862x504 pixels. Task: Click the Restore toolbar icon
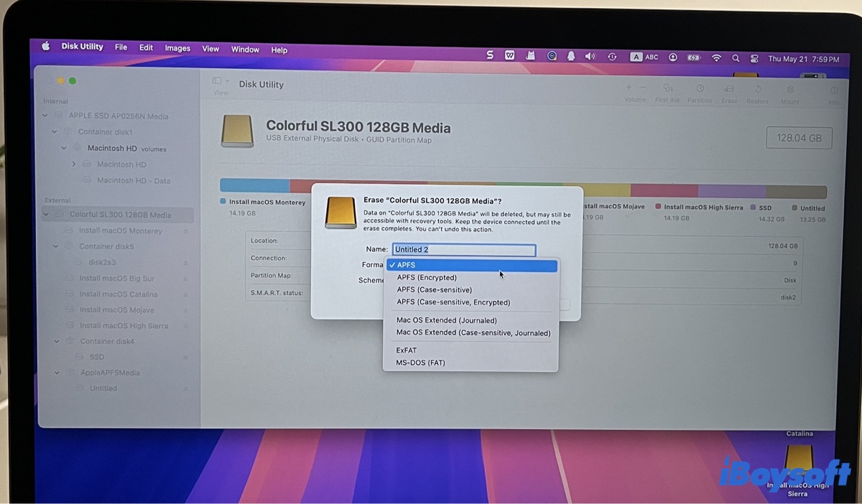[x=758, y=88]
